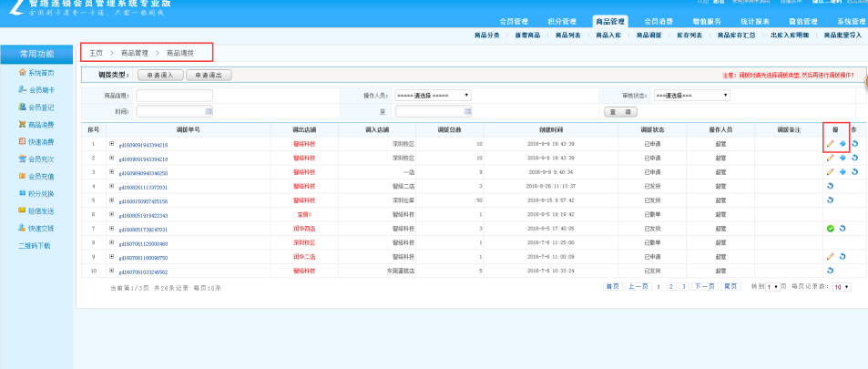The image size is (868, 369).
Task: Click the 申请调入 button
Action: (x=160, y=76)
